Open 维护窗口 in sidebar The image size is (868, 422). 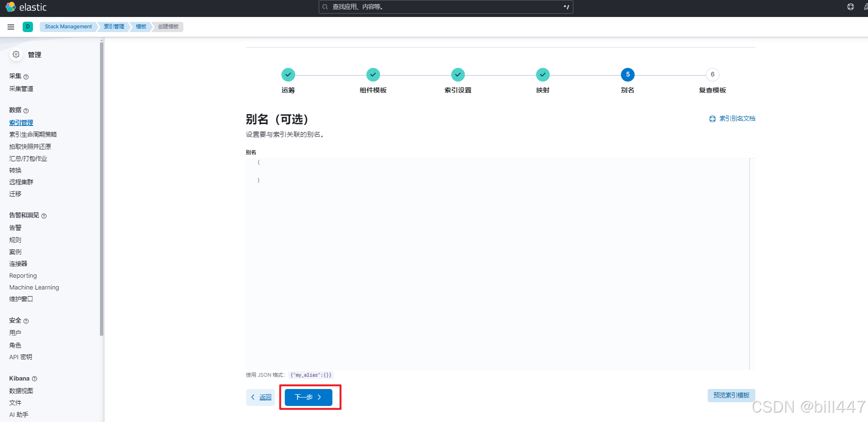[x=21, y=299]
